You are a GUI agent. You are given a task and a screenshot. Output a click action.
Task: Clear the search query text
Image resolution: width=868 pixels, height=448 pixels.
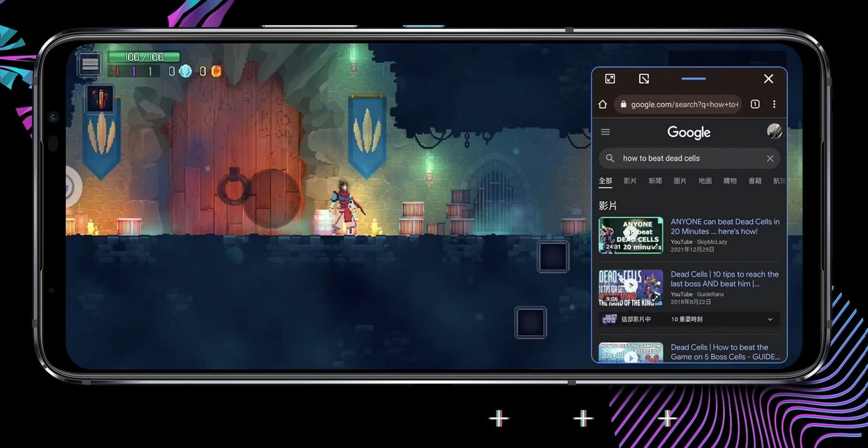[770, 159]
